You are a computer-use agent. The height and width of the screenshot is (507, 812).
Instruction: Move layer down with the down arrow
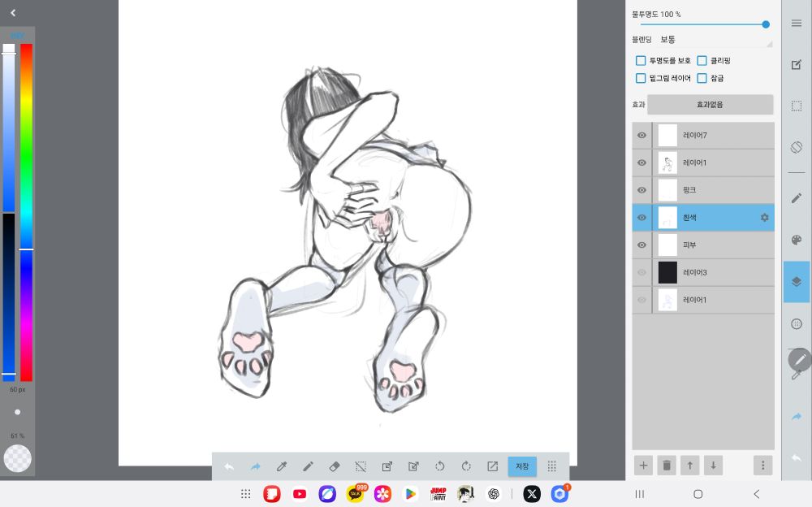[x=713, y=466]
